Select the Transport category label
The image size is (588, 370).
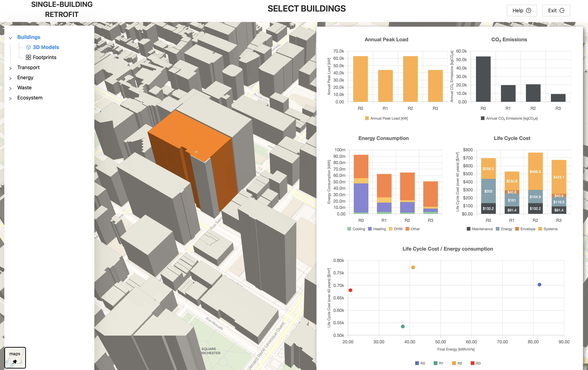pos(28,67)
